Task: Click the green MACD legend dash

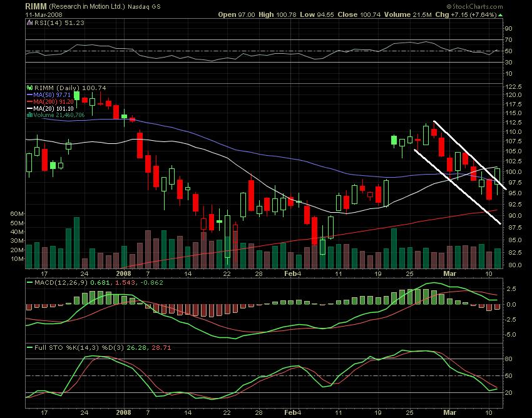Action: [30, 282]
